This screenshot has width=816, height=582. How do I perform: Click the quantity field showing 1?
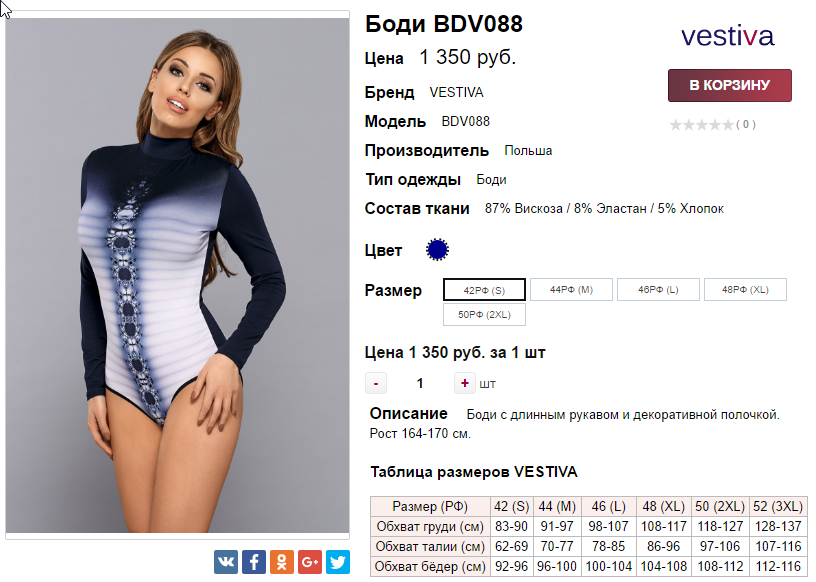pyautogui.click(x=420, y=384)
